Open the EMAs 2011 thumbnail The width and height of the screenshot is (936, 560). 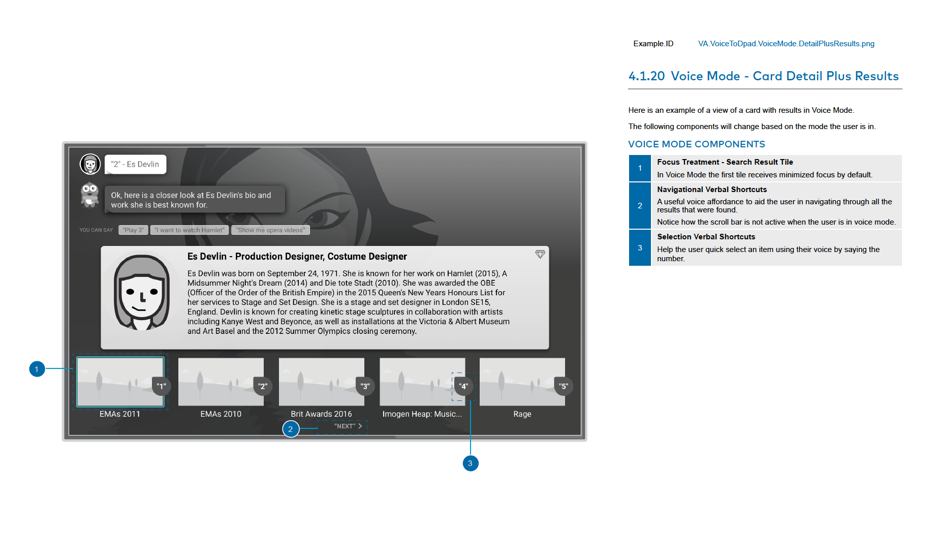coord(120,382)
